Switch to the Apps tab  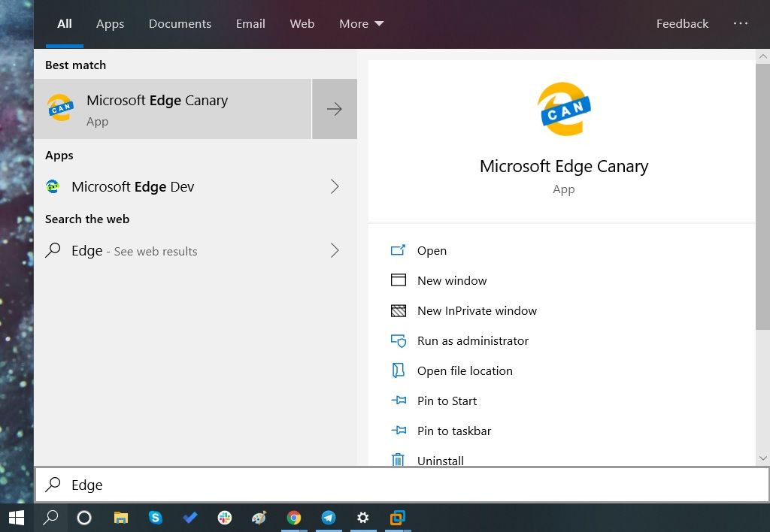110,24
